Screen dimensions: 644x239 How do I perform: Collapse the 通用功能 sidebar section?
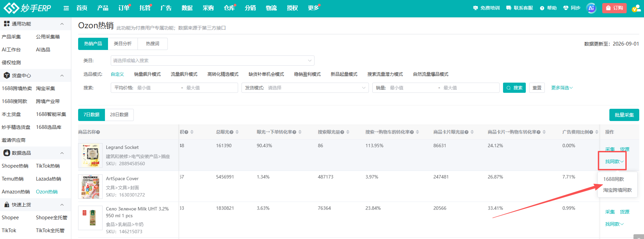pyautogui.click(x=62, y=24)
